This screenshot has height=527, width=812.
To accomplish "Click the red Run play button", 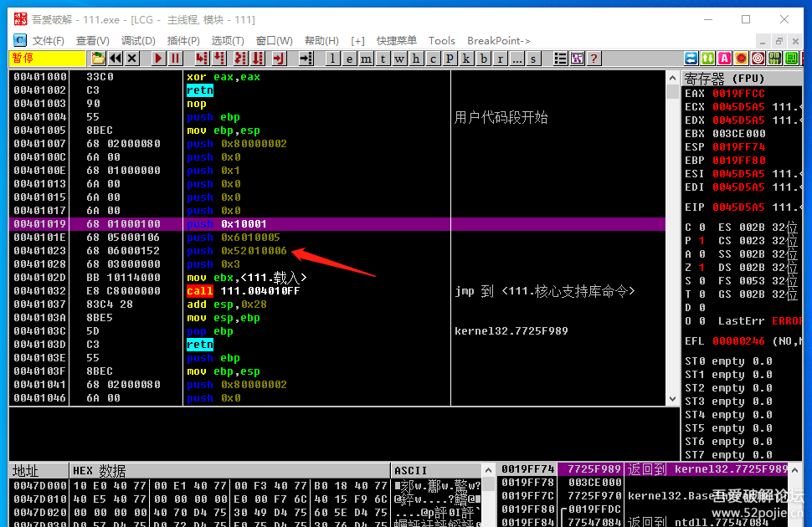I will pos(158,59).
